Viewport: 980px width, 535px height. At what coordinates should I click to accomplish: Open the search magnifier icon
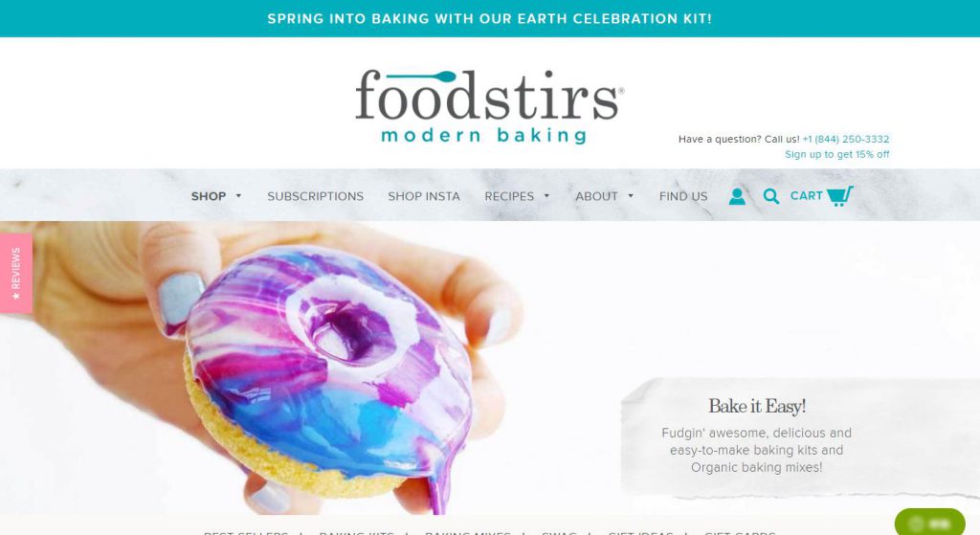(771, 196)
